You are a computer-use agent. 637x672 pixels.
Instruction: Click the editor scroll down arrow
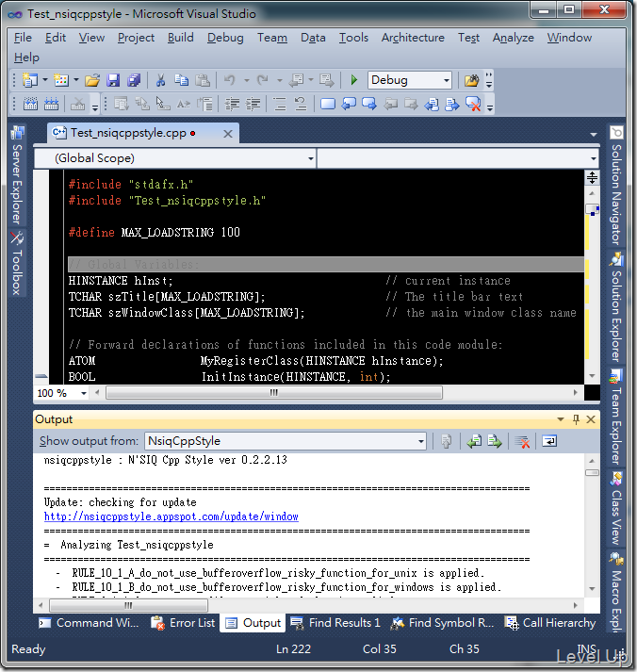(x=592, y=376)
